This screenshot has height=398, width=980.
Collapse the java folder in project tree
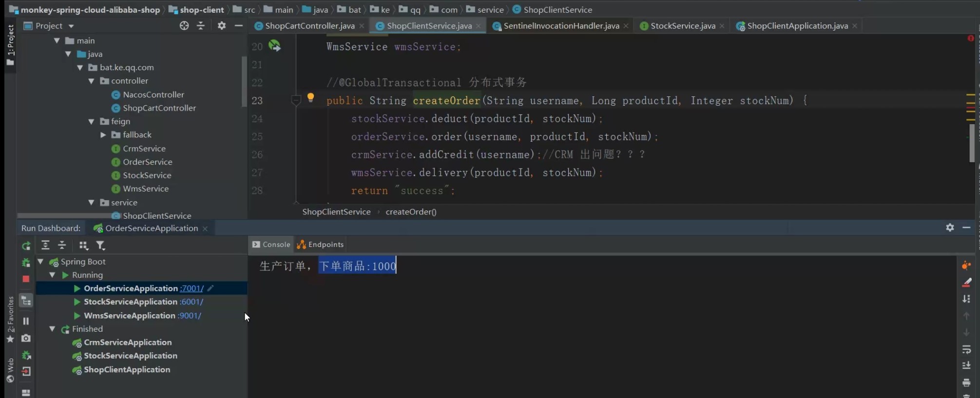pos(69,54)
